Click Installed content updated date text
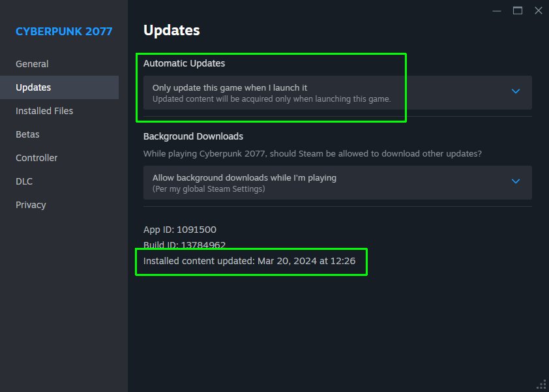Screen dimensions: 549x392 [x=249, y=261]
